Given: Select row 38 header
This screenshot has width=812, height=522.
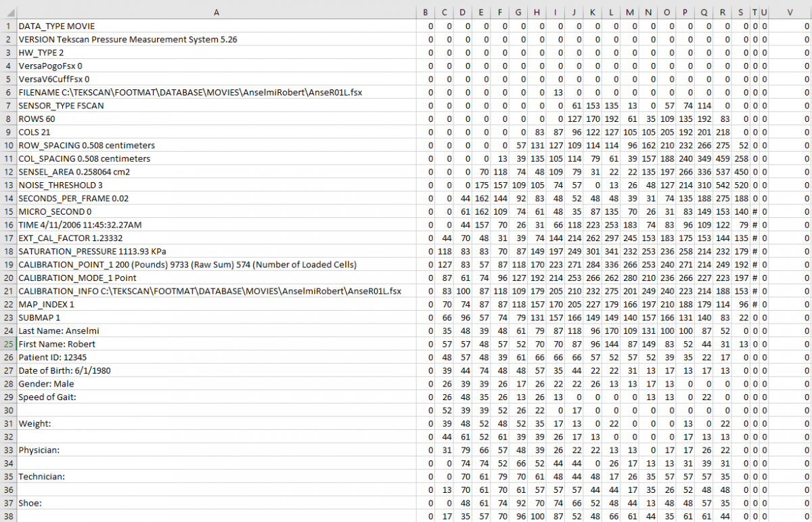Looking at the screenshot, I should (x=8, y=515).
